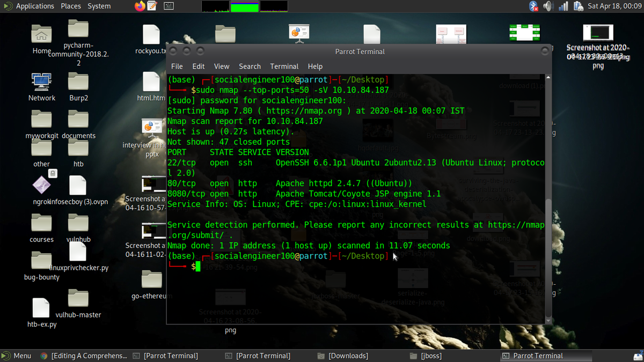Open the myworkgit folder
The height and width of the screenshot is (362, 644).
tap(42, 125)
